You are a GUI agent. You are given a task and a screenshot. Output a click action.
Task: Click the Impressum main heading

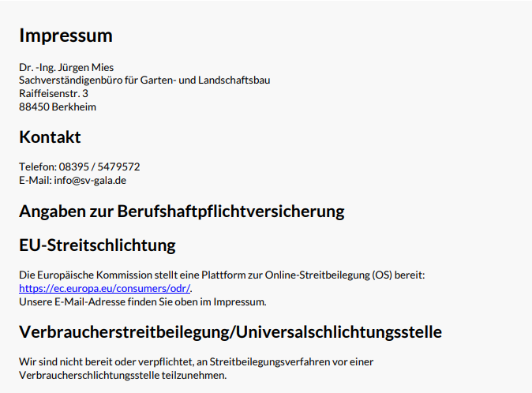tap(66, 36)
